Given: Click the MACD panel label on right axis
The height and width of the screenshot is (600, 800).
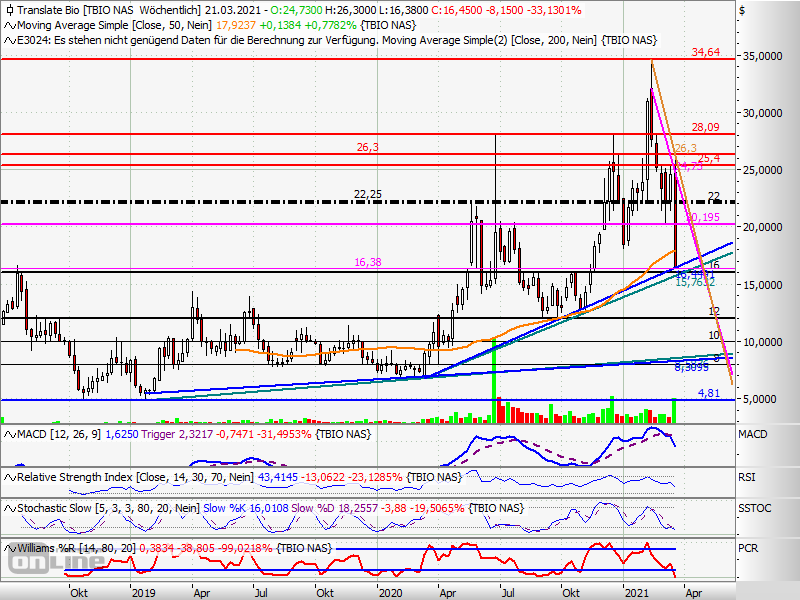Looking at the screenshot, I should point(753,436).
